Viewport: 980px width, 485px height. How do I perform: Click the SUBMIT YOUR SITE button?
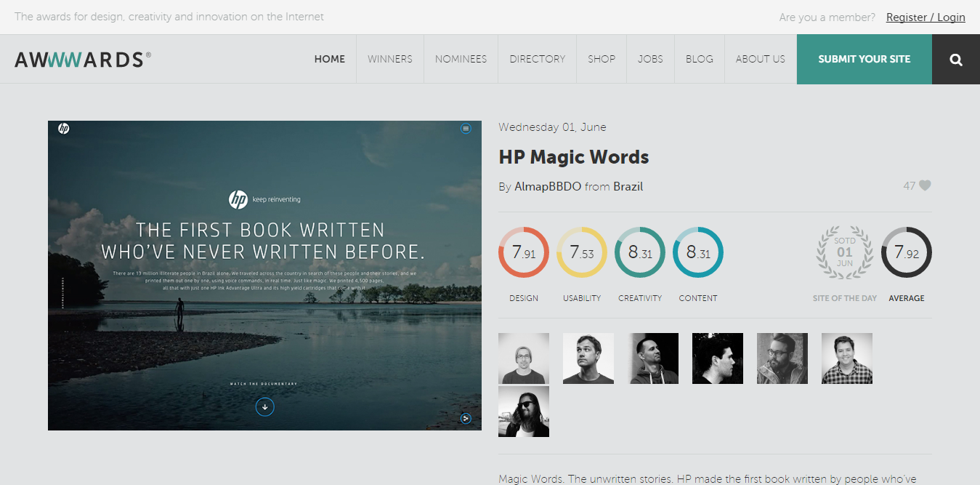click(x=864, y=59)
